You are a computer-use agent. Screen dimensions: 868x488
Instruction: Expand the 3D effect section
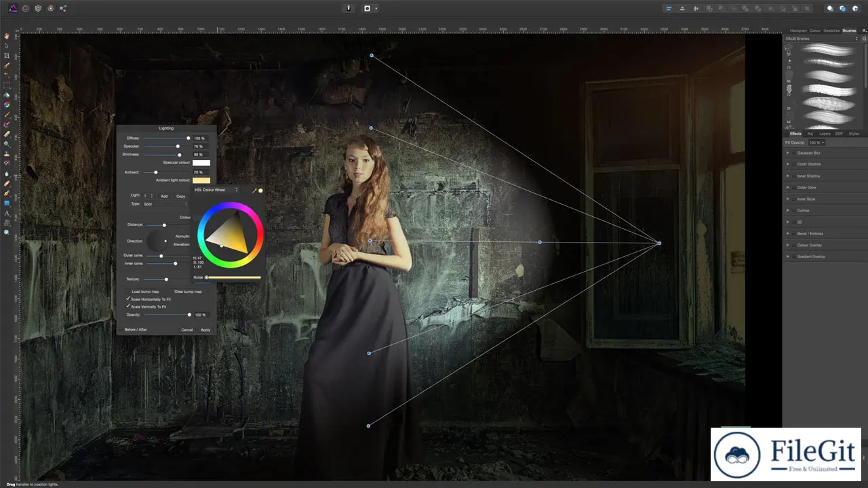click(x=787, y=222)
